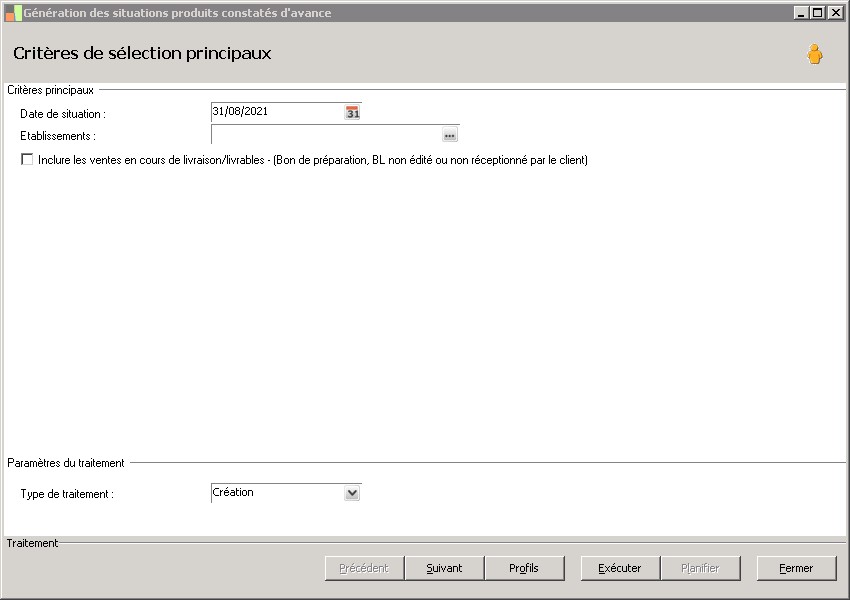Click the greyed Planifier button
Viewport: 850px width, 600px height.
(x=700, y=568)
